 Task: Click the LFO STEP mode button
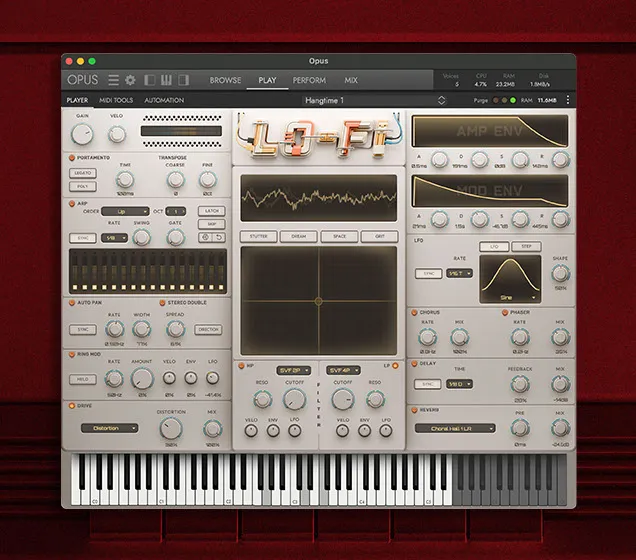pos(526,246)
